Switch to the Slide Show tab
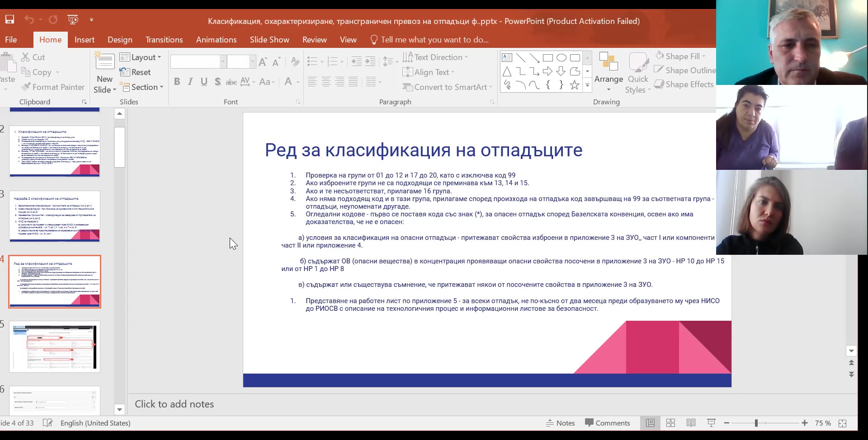Image resolution: width=868 pixels, height=440 pixels. pyautogui.click(x=269, y=40)
